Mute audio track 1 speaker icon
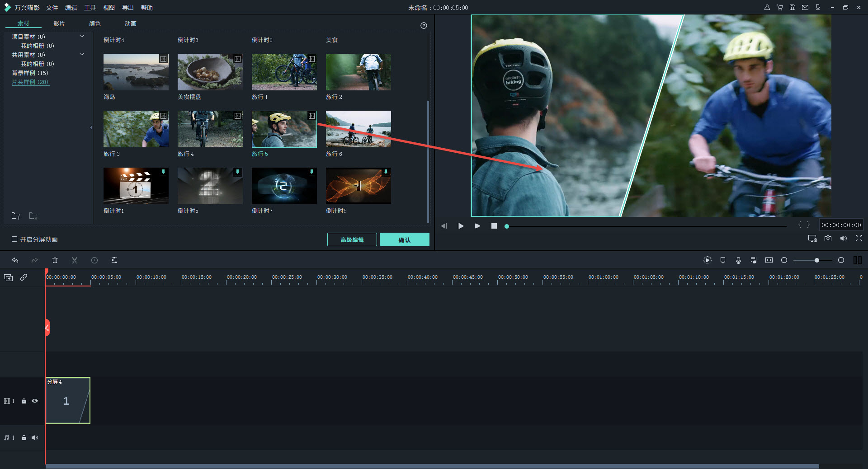The height and width of the screenshot is (469, 868). [x=35, y=437]
